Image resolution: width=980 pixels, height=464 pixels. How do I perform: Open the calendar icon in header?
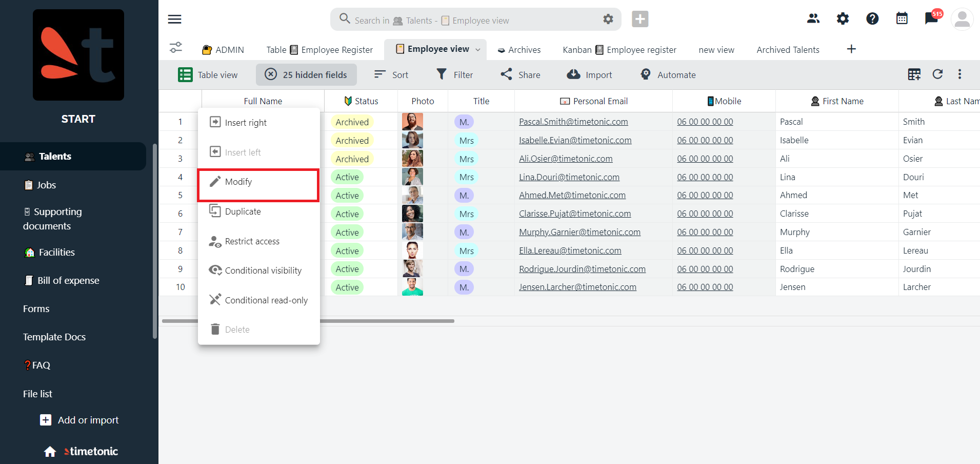[902, 19]
